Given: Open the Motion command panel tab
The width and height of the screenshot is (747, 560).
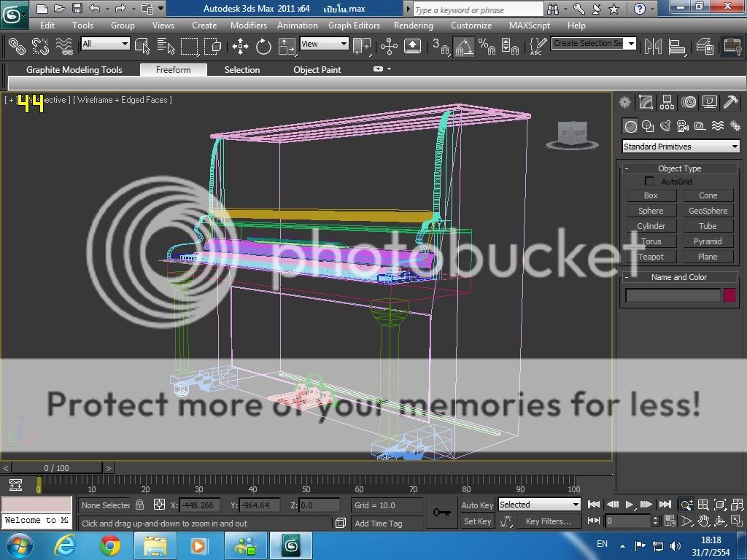Looking at the screenshot, I should pos(689,102).
